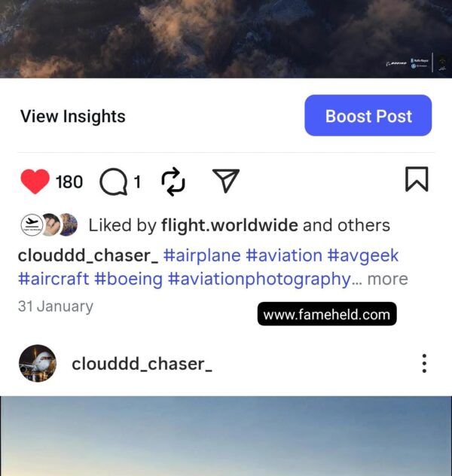This screenshot has height=476, width=452.
Task: View the 180 likes count
Action: tap(69, 182)
